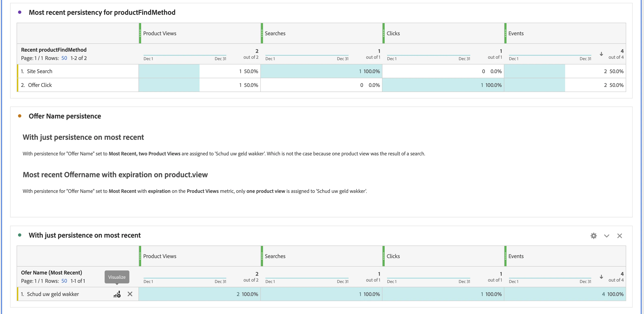Select the Product Views header in top table
The image size is (644, 314).
[200, 33]
